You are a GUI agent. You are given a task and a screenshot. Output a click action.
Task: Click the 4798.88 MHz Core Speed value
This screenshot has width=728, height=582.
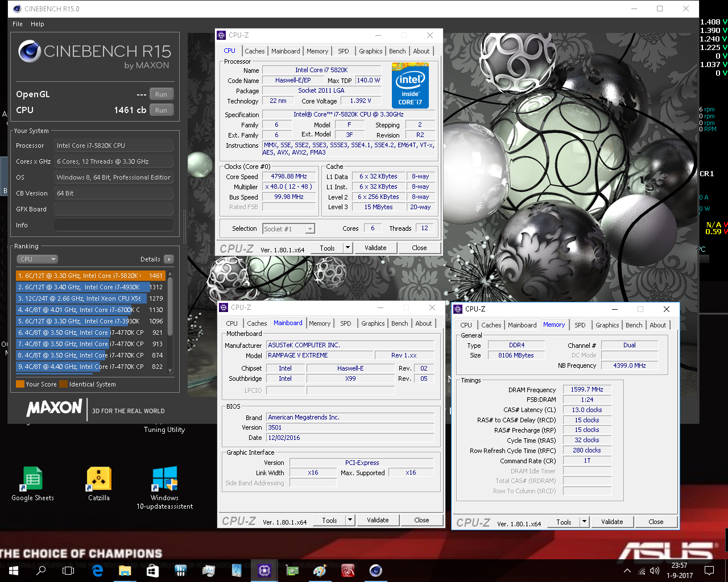[289, 176]
